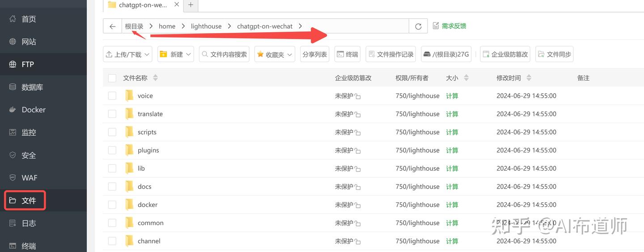Check the translate folder checkbox

coord(112,114)
